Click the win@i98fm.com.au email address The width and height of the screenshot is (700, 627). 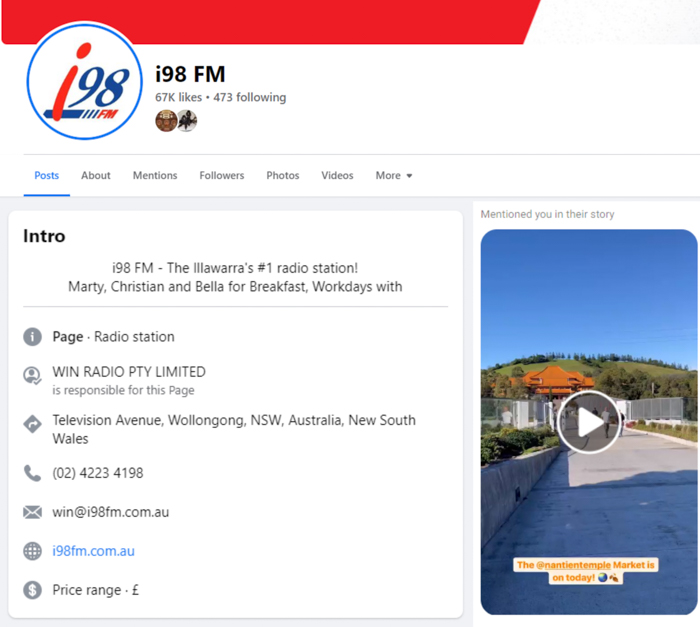pos(111,512)
